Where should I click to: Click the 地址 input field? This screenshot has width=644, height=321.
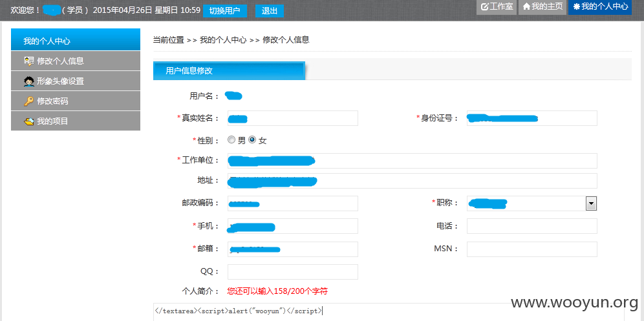tap(413, 181)
